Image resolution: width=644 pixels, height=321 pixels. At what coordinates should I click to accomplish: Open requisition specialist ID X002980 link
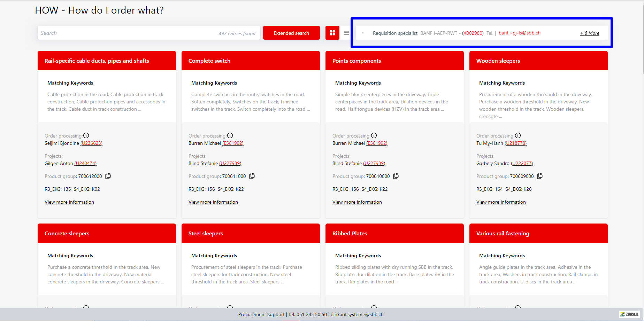[x=473, y=33]
